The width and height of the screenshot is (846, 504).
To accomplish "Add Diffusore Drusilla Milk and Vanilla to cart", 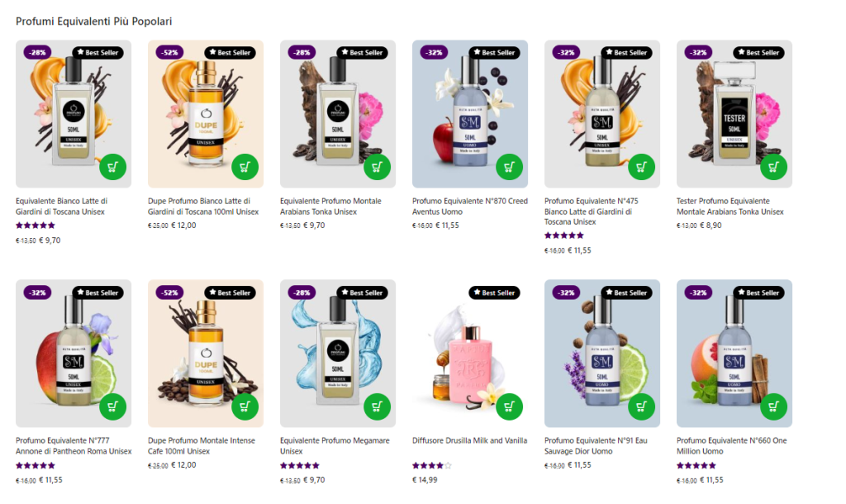I will [509, 407].
